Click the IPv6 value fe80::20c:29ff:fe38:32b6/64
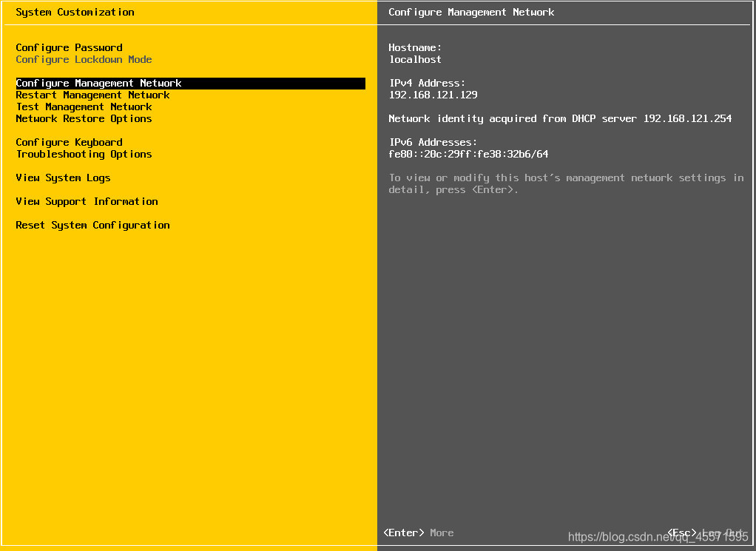The image size is (756, 551). click(469, 155)
